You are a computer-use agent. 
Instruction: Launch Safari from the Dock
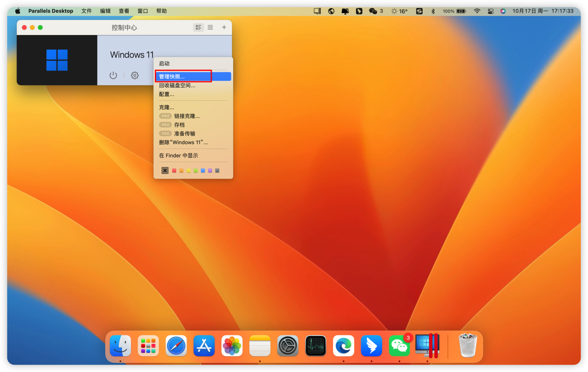[x=176, y=346]
